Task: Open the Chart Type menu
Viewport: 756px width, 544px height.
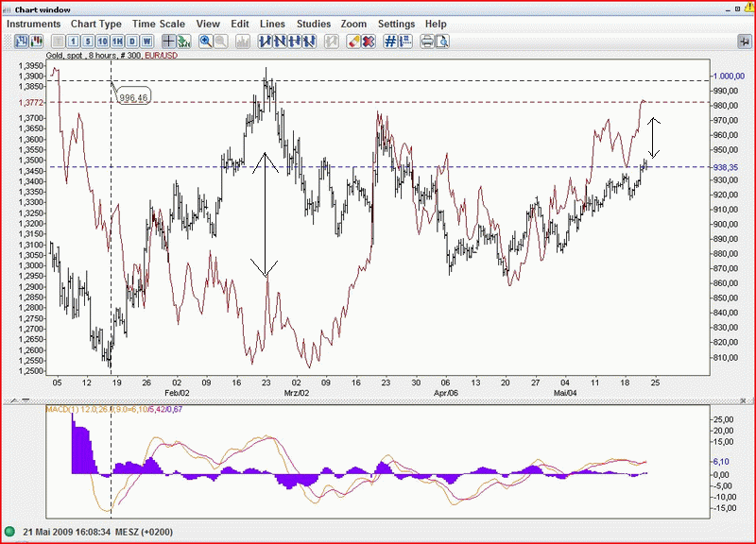Action: click(x=96, y=24)
